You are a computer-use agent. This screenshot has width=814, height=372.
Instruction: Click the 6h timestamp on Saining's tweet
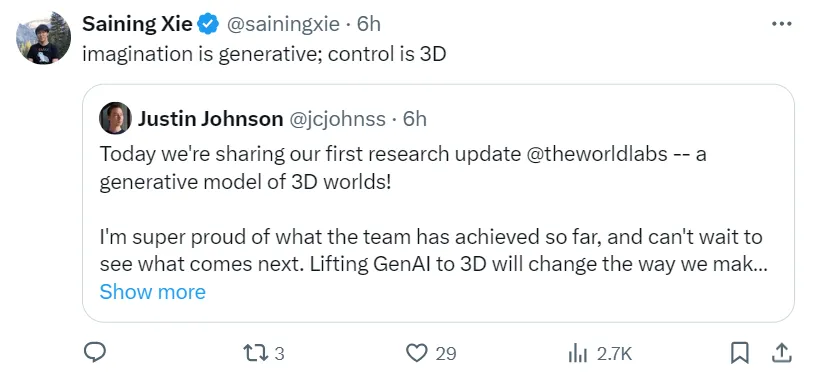click(x=369, y=24)
